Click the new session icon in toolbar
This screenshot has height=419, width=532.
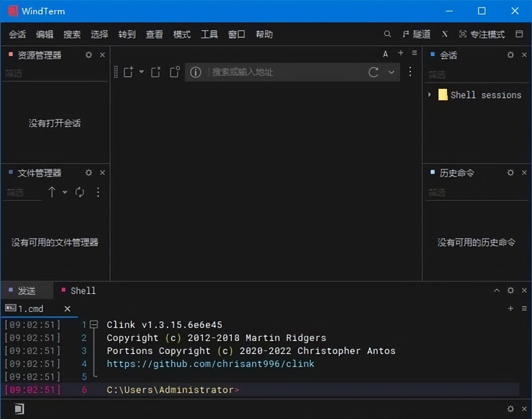(128, 72)
